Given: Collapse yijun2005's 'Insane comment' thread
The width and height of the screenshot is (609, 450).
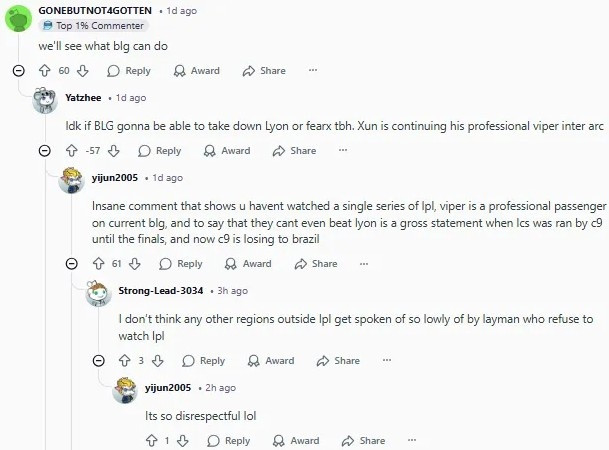Looking at the screenshot, I should point(71,264).
